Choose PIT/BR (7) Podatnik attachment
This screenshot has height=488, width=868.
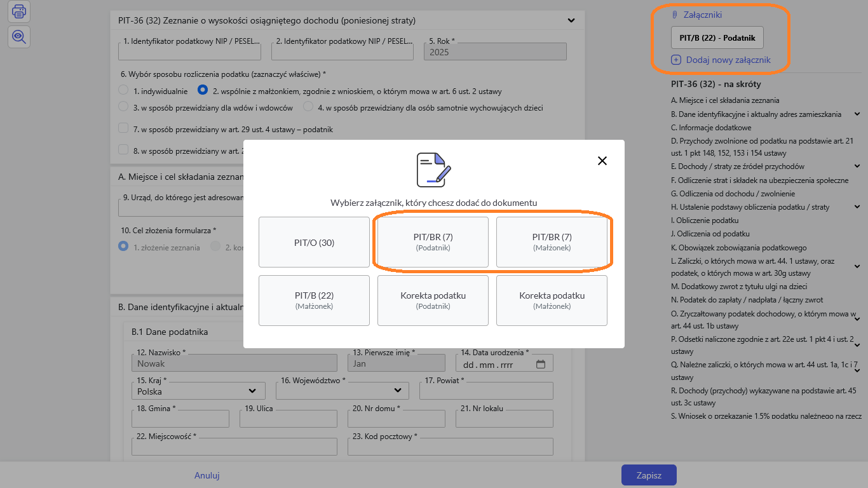(433, 242)
